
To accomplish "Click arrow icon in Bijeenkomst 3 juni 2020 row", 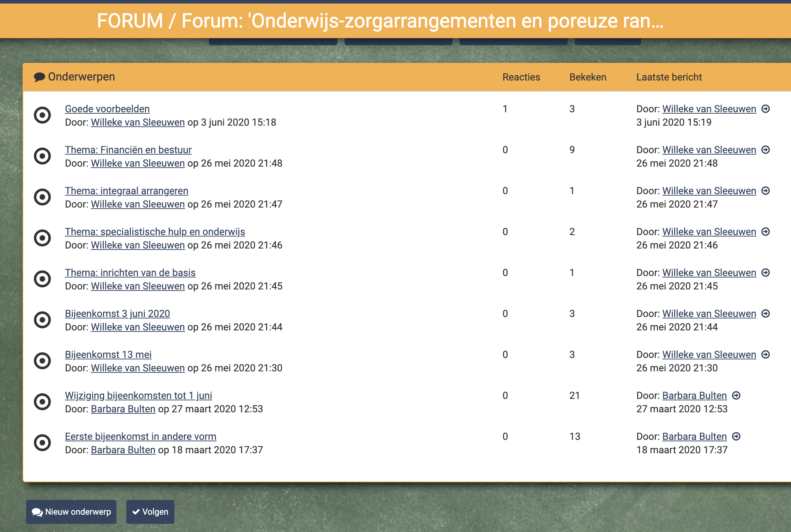I will pos(766,313).
